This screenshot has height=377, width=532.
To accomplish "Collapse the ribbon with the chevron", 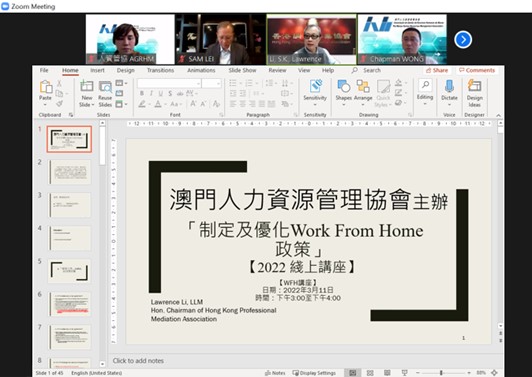I will click(x=498, y=115).
